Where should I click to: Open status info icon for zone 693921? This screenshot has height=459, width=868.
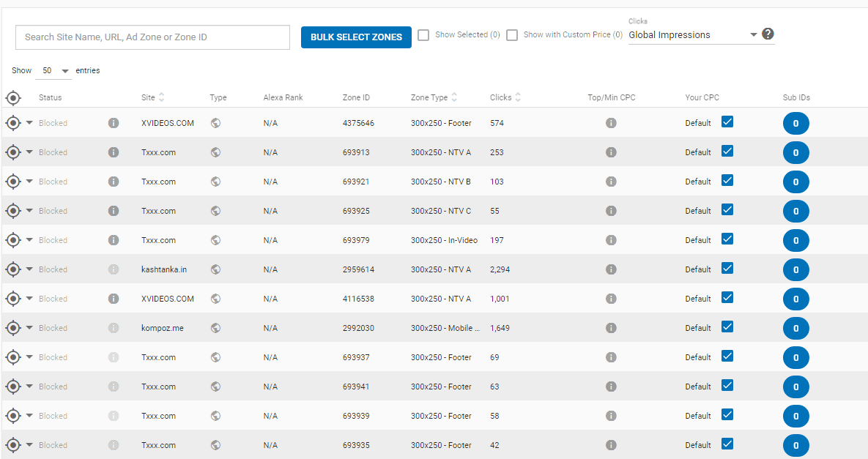[x=114, y=182]
